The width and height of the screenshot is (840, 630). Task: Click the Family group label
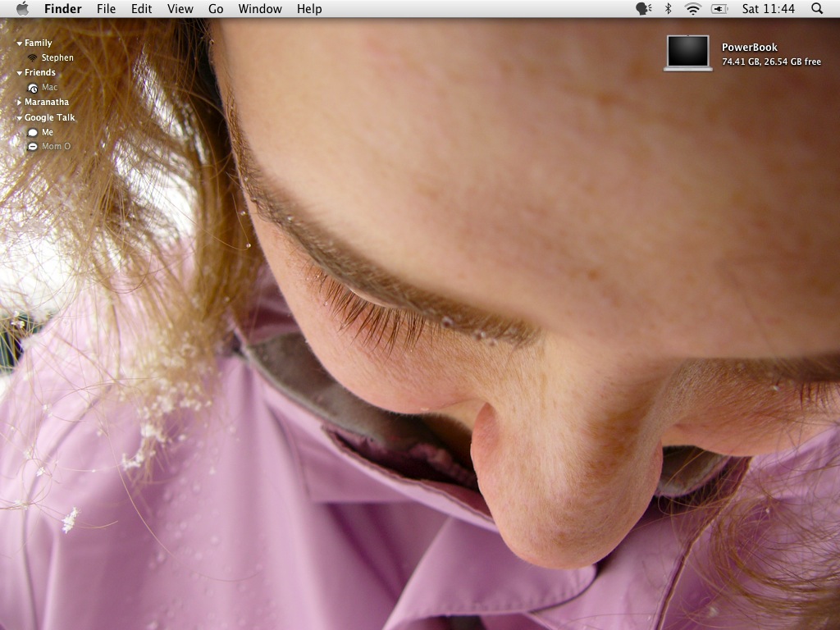coord(38,43)
